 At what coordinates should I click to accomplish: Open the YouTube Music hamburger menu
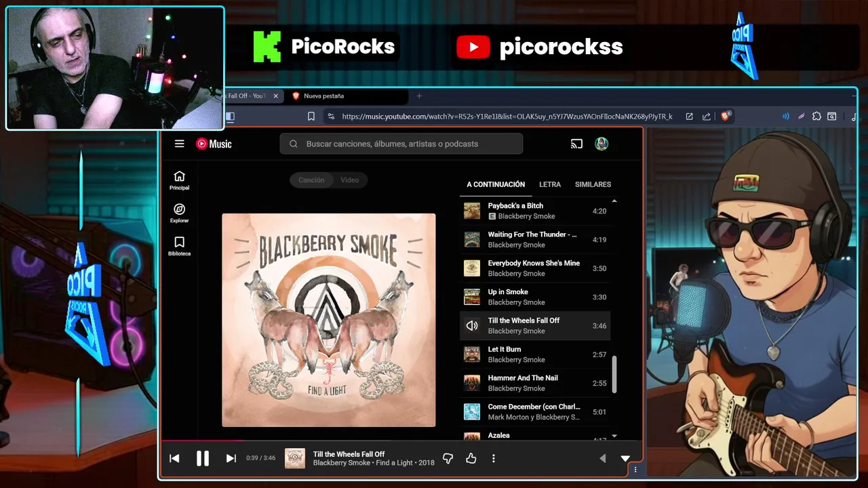[x=179, y=144]
